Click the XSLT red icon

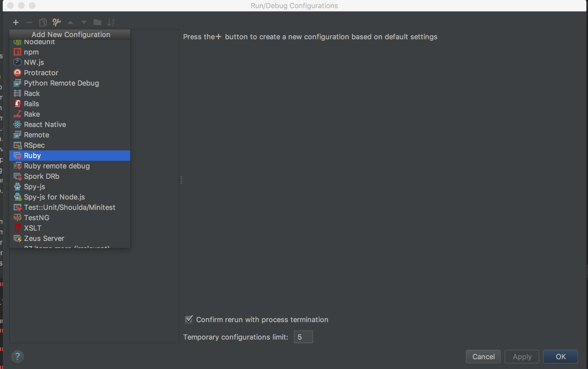click(x=17, y=228)
